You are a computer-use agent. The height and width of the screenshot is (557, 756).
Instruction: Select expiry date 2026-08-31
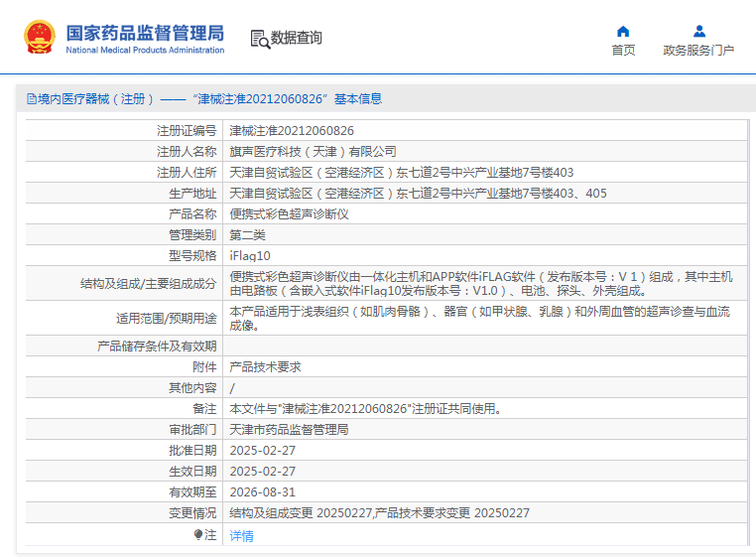tap(263, 492)
